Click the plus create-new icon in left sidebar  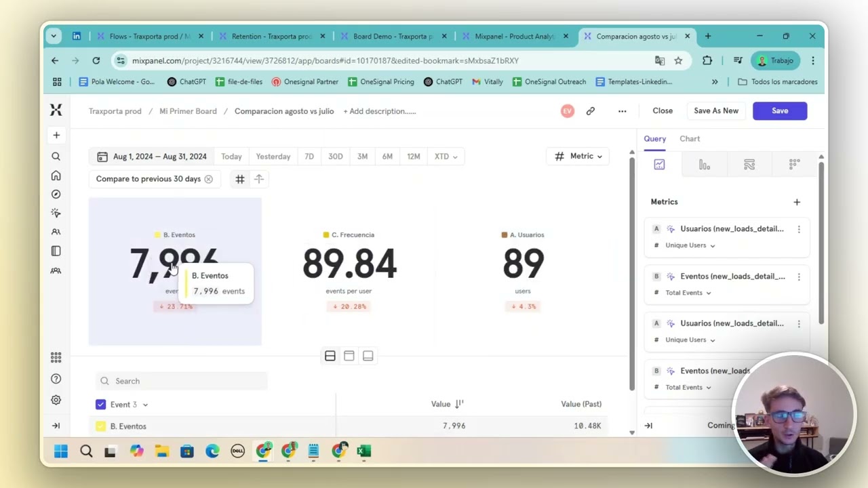56,136
